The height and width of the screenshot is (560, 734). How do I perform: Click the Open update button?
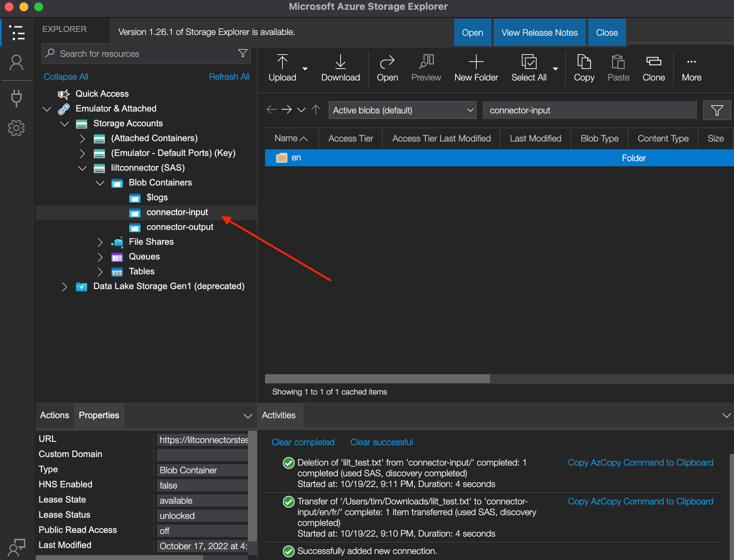click(x=472, y=32)
